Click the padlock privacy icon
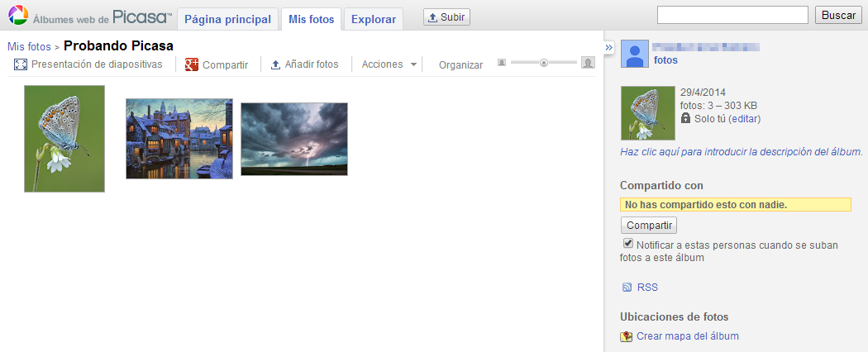868x352 pixels. (685, 118)
